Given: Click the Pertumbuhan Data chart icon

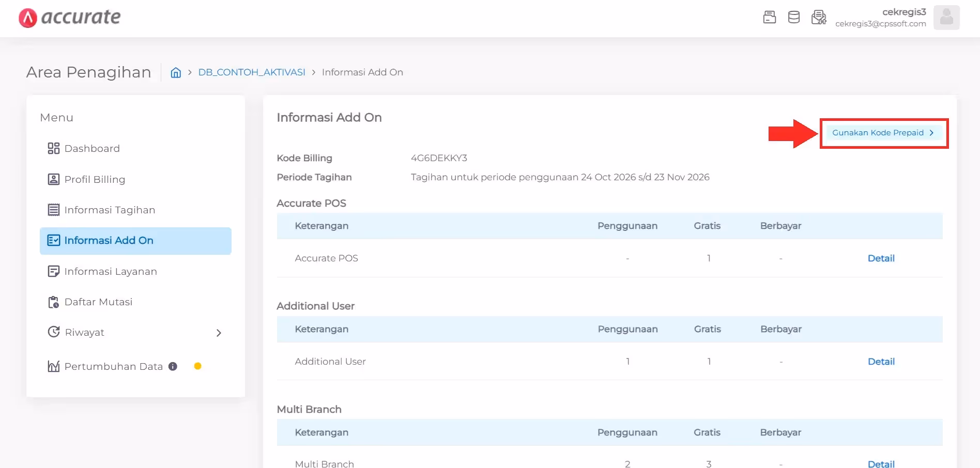Looking at the screenshot, I should pyautogui.click(x=54, y=366).
